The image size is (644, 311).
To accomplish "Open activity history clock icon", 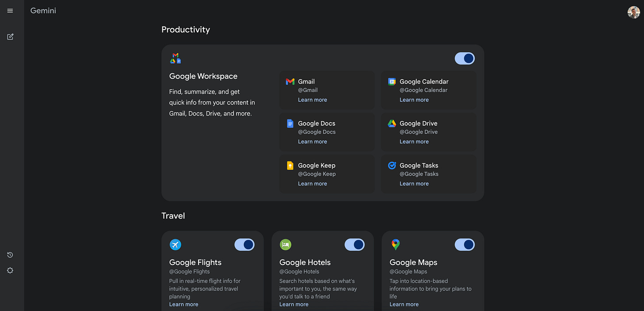I will pos(10,255).
